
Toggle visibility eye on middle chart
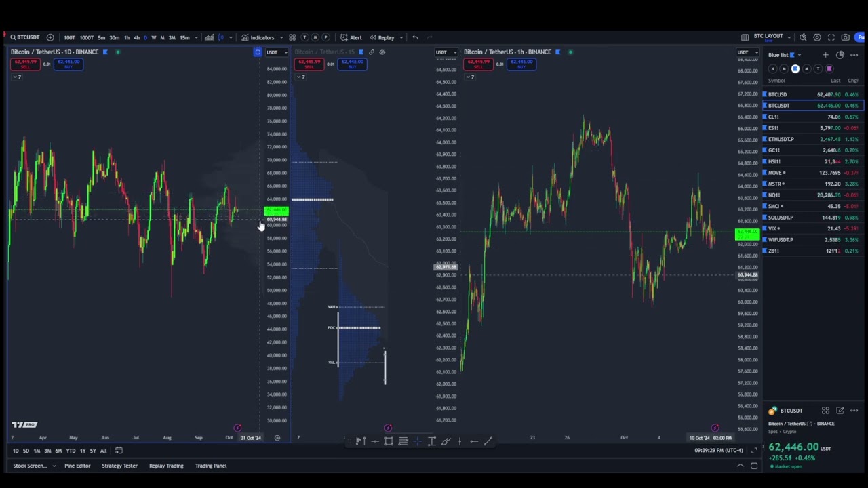(x=382, y=52)
